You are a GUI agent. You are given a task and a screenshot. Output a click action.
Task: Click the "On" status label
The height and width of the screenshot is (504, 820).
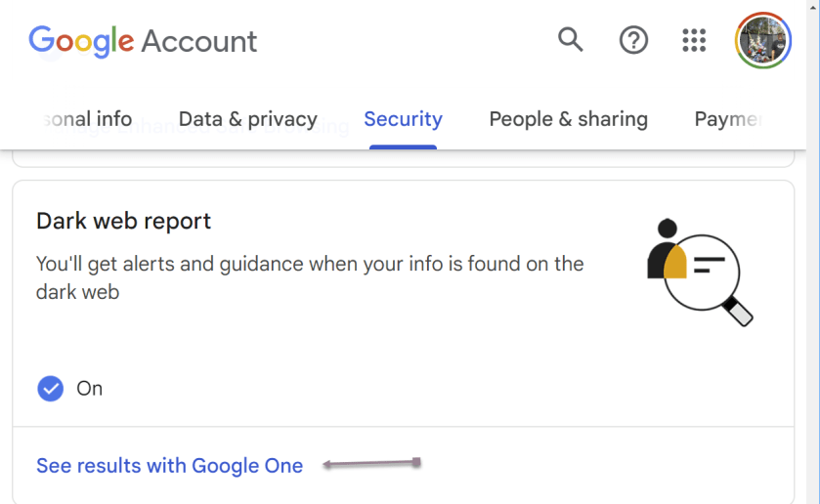click(90, 389)
